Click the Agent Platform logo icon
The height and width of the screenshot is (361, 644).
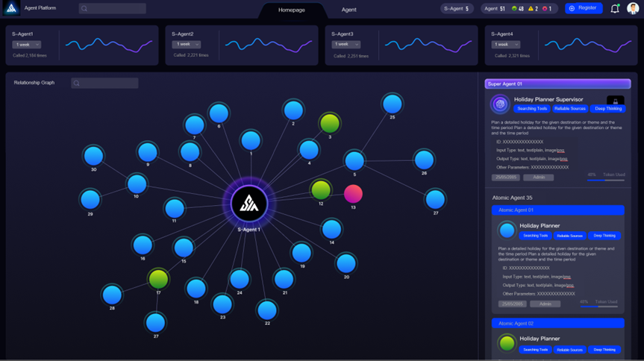pyautogui.click(x=11, y=9)
